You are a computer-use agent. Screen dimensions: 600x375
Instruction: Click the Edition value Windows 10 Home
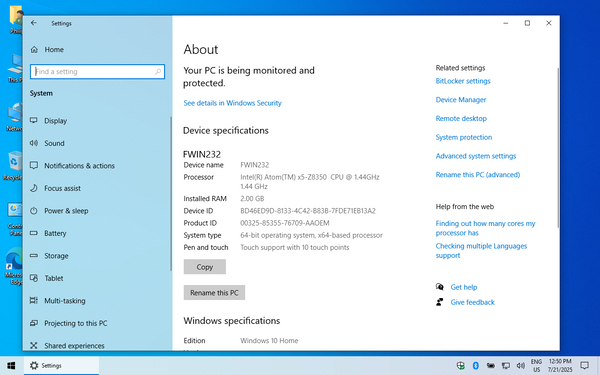point(269,341)
